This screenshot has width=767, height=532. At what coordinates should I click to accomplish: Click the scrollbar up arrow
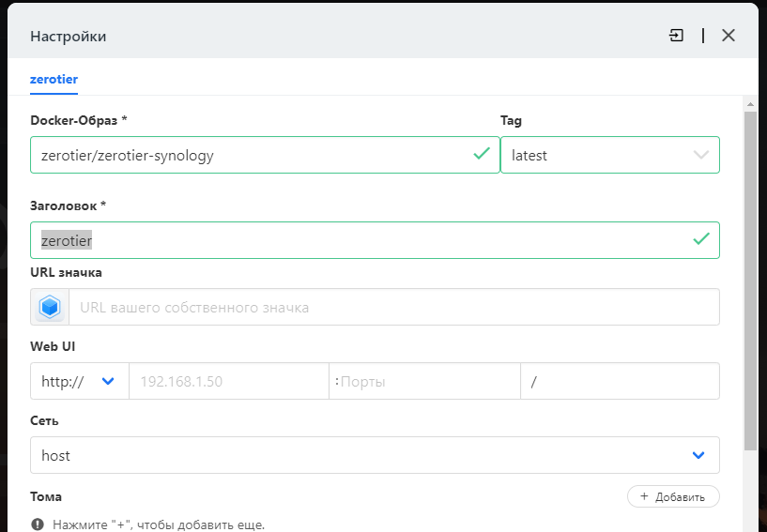(x=750, y=103)
